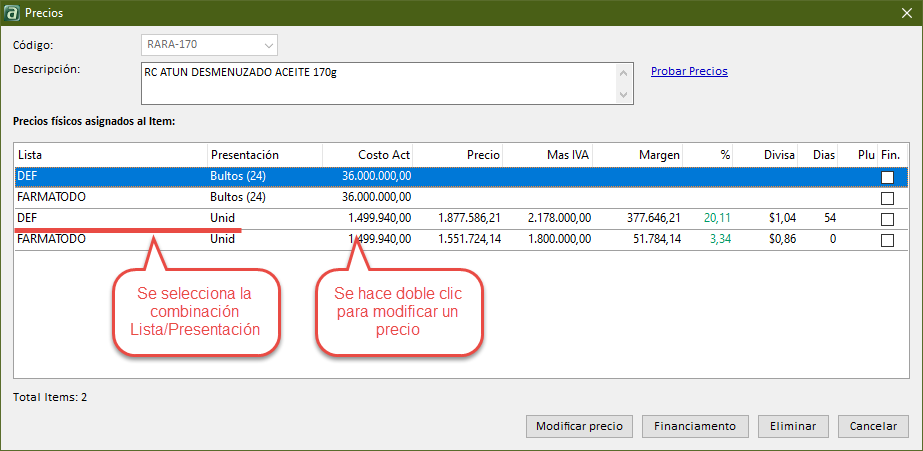
Task: Enable Fin. checkbox for DEF Unid row
Action: click(x=887, y=219)
